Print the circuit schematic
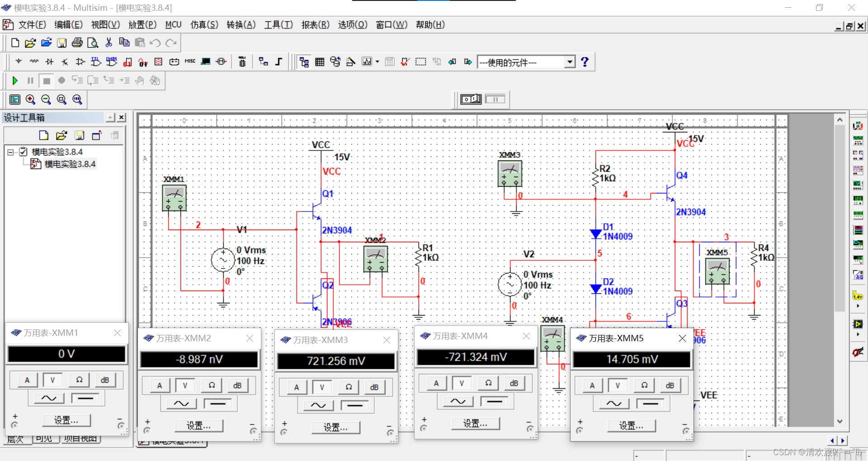868x461 pixels. (x=77, y=43)
